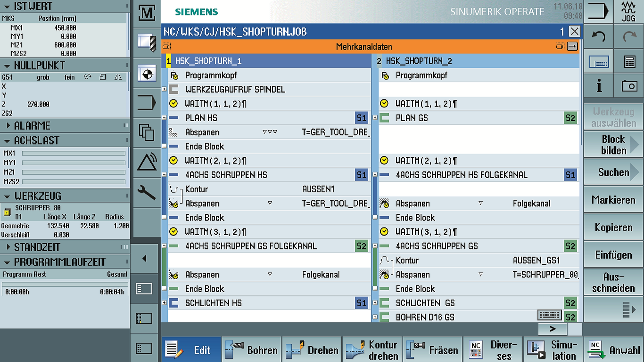Open the Machine (M) operating area icon
This screenshot has height=362, width=644.
coord(147,13)
